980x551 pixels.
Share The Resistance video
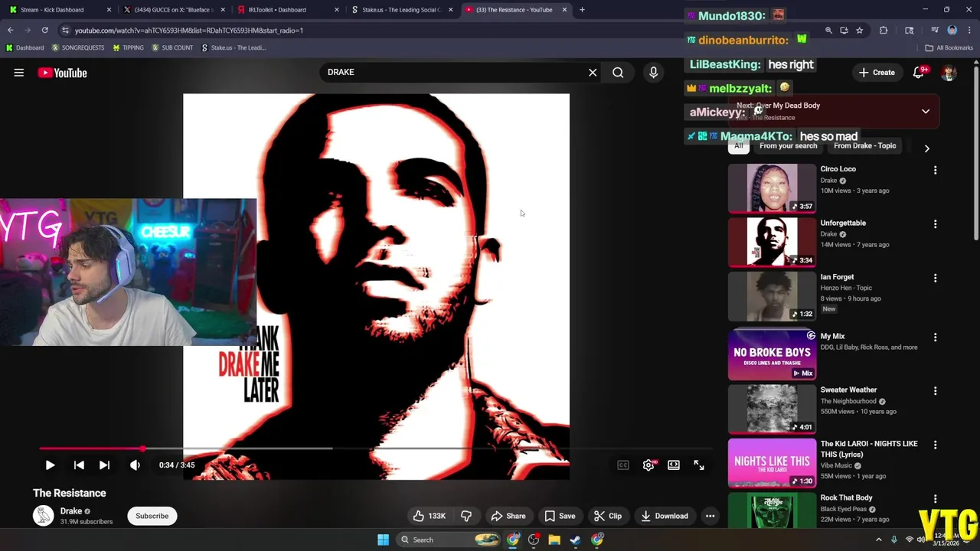[508, 516]
